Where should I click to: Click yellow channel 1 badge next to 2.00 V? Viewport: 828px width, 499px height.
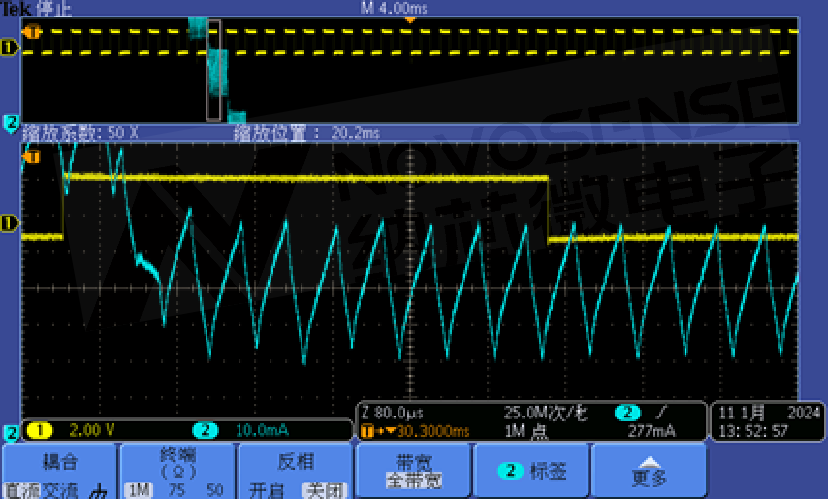[40, 430]
